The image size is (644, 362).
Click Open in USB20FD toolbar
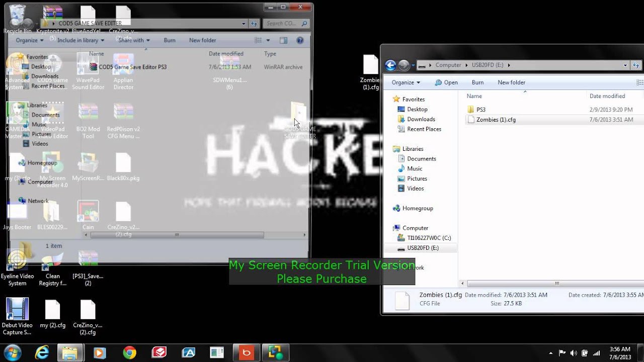446,82
